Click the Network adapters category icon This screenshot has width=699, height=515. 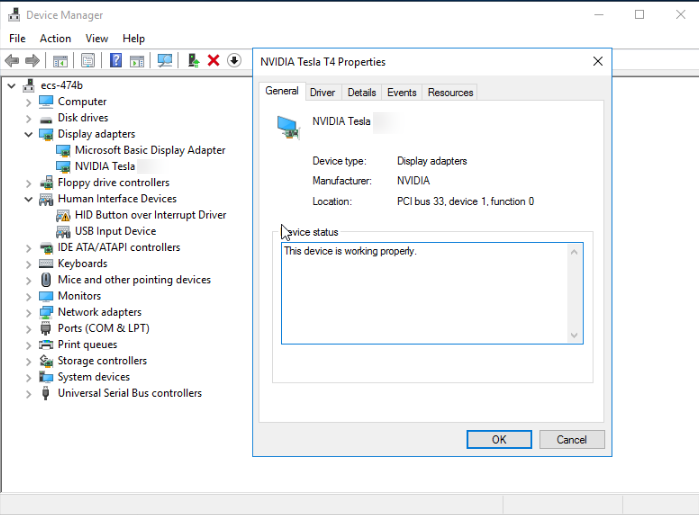[x=46, y=312]
